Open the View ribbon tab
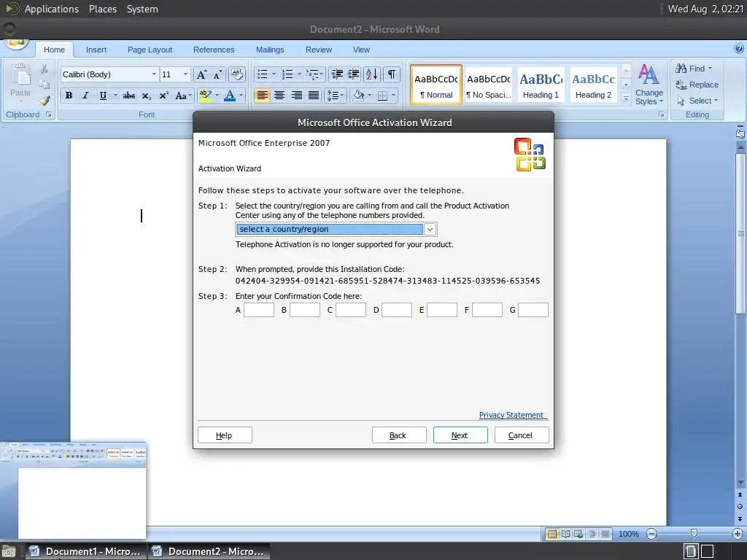This screenshot has height=560, width=747. pyautogui.click(x=361, y=50)
